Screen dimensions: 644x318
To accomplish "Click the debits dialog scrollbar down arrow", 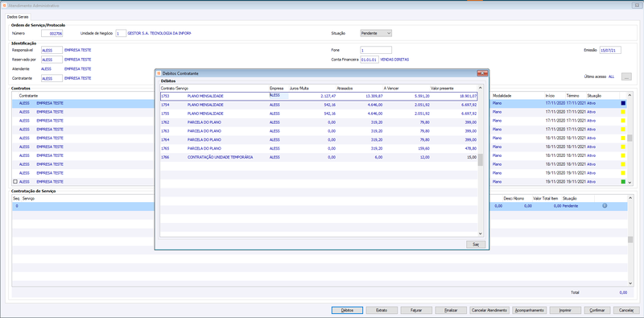I will 481,233.
